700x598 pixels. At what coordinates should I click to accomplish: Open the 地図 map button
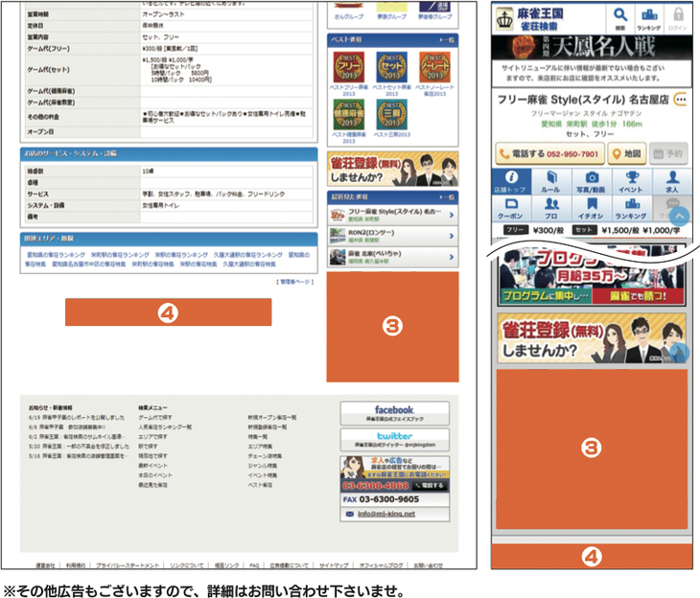(x=626, y=154)
